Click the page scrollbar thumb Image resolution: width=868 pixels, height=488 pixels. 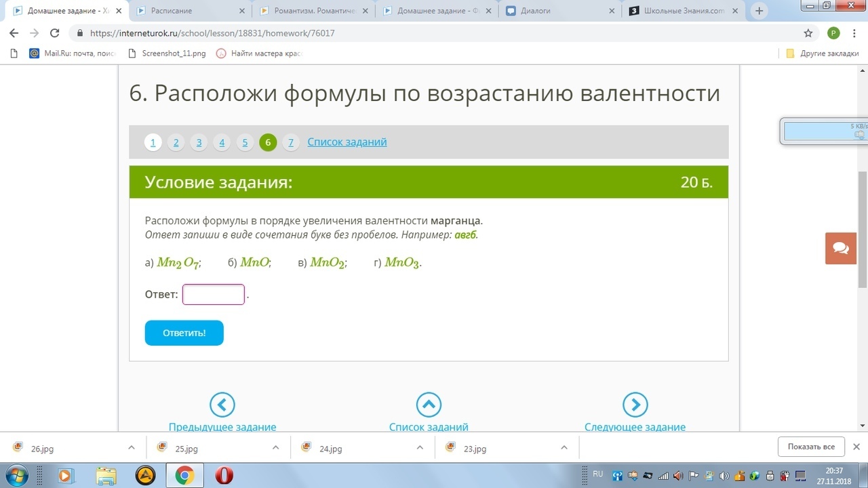click(x=863, y=230)
